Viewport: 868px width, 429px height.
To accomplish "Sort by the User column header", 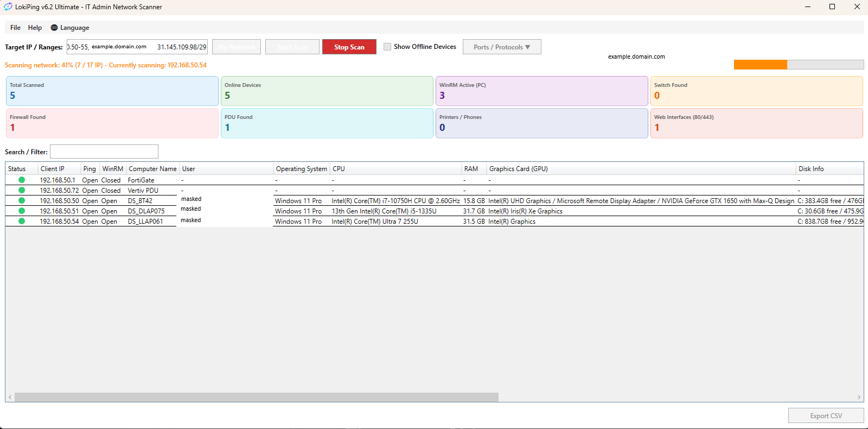I will click(226, 169).
